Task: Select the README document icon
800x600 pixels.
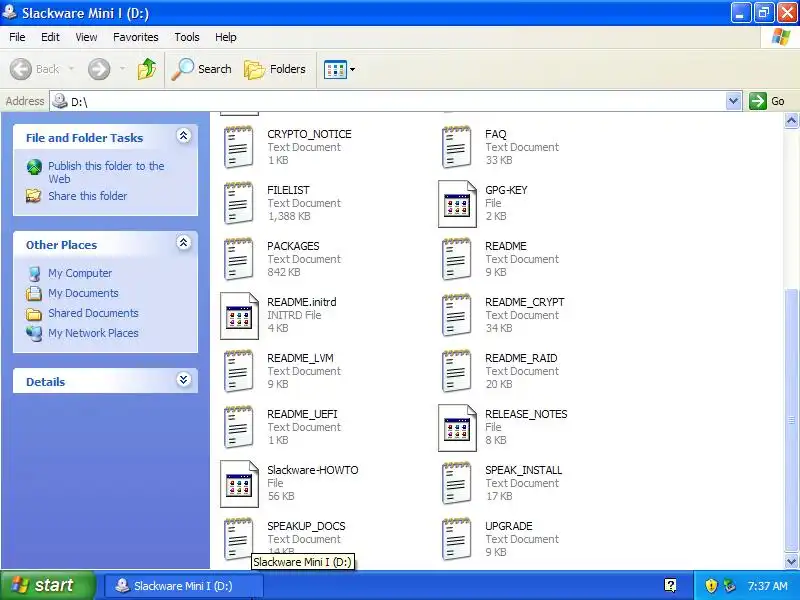Action: click(x=457, y=259)
